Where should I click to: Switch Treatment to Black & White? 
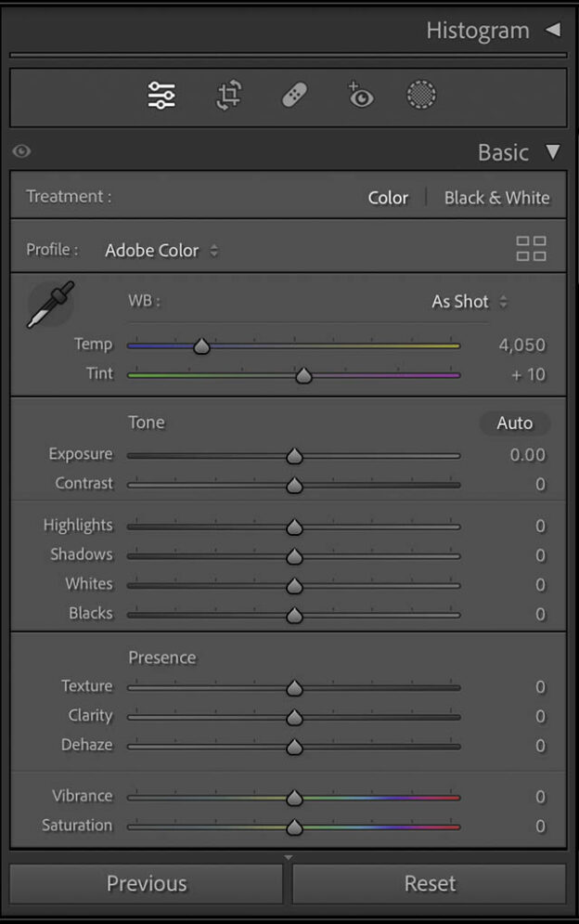coord(497,197)
